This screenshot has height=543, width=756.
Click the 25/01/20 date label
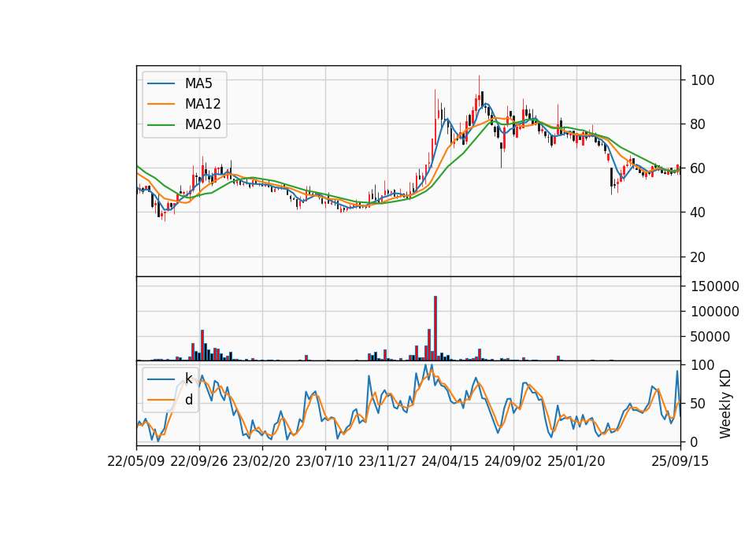[x=576, y=461]
